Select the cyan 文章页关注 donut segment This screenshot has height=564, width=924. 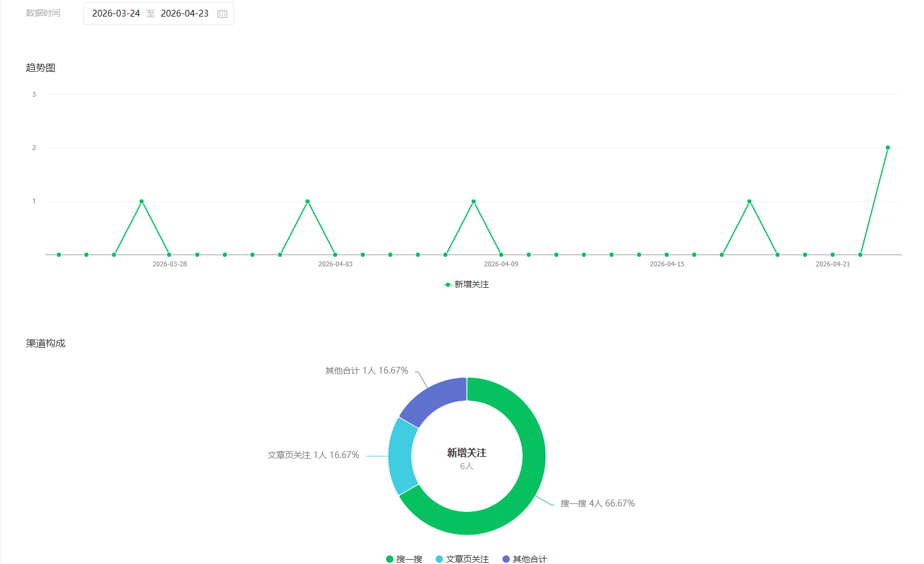tap(401, 456)
